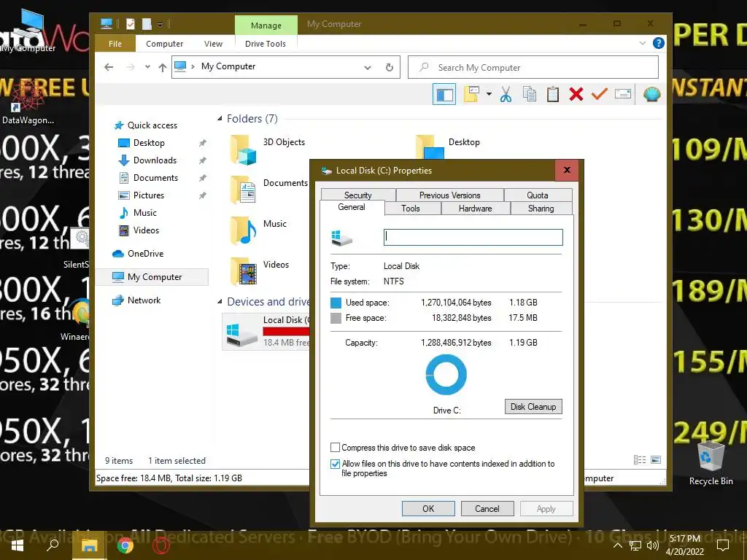Click the Disk Cleanup button
The image size is (747, 560).
[533, 407]
